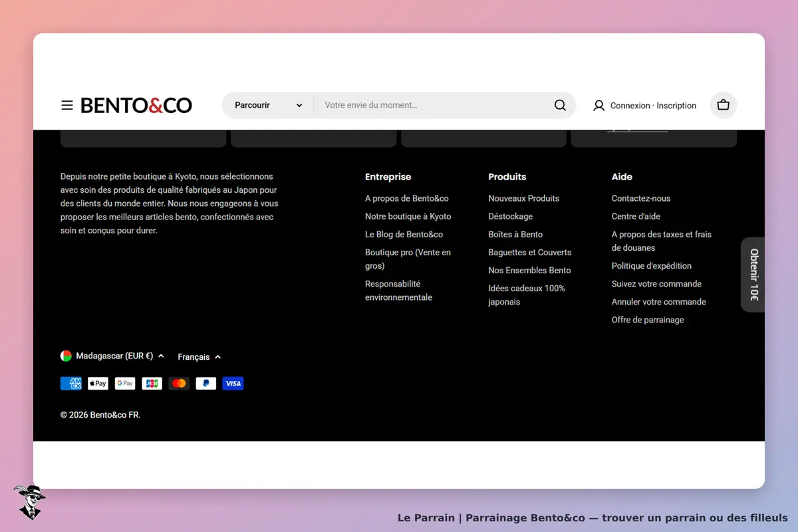Click the 'Produits' footer heading
Viewport: 798px width, 532px height.
coord(507,177)
